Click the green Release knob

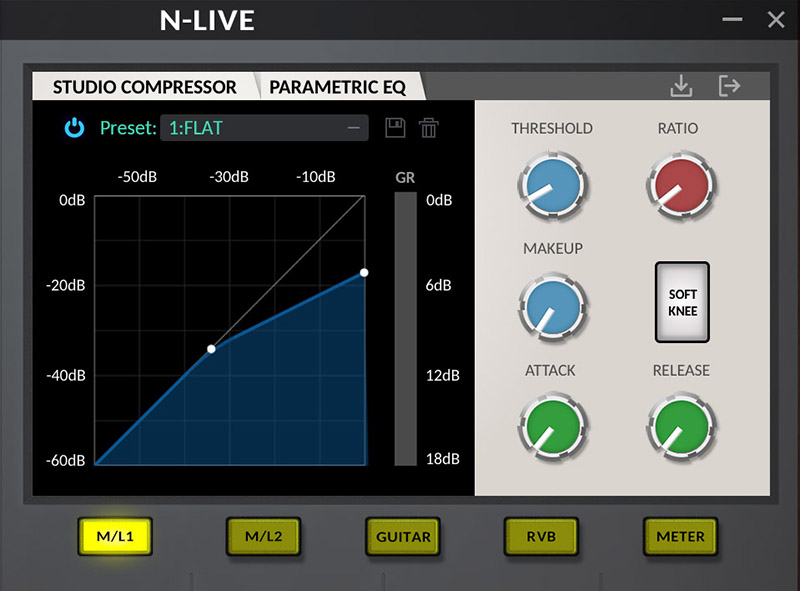click(682, 426)
